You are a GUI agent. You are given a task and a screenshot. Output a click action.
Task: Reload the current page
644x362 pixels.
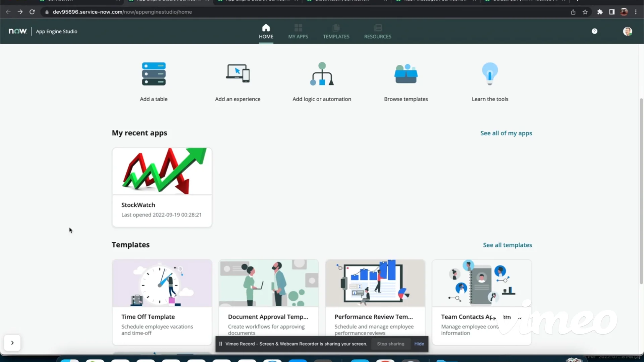(x=32, y=12)
